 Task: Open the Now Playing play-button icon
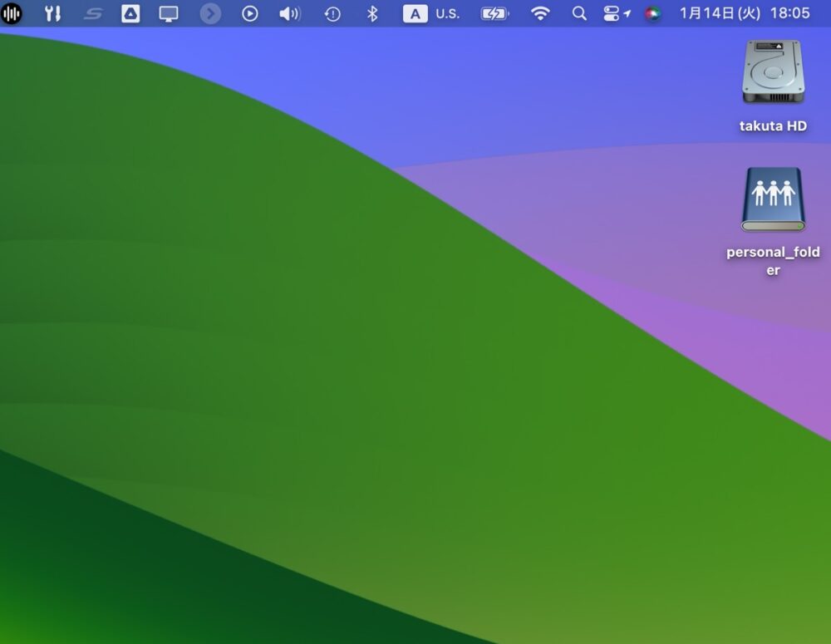tap(249, 13)
